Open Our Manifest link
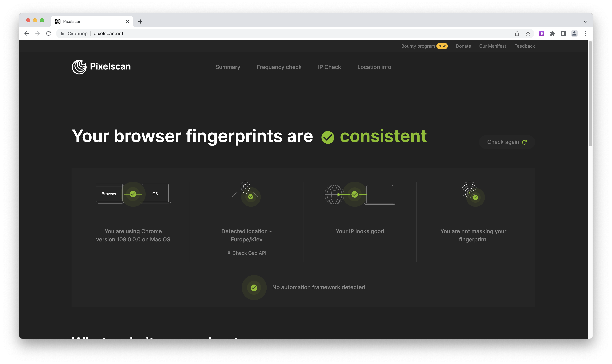Viewport: 612px width, 364px height. (x=492, y=46)
